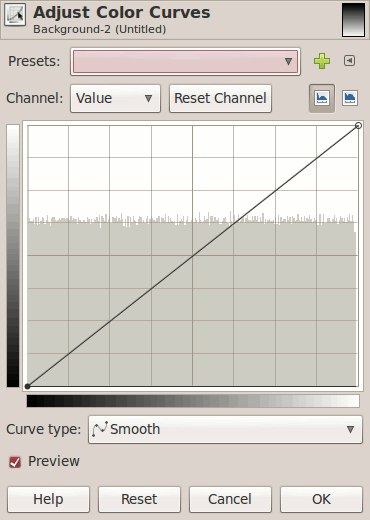Click Reset Channel button
The image size is (370, 520).
pos(220,98)
